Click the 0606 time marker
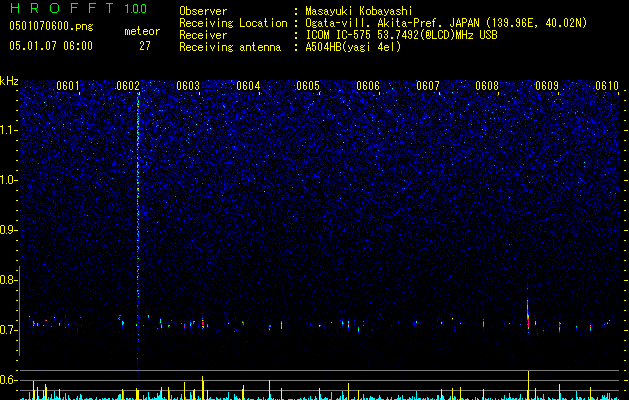The height and width of the screenshot is (400, 629). point(368,85)
